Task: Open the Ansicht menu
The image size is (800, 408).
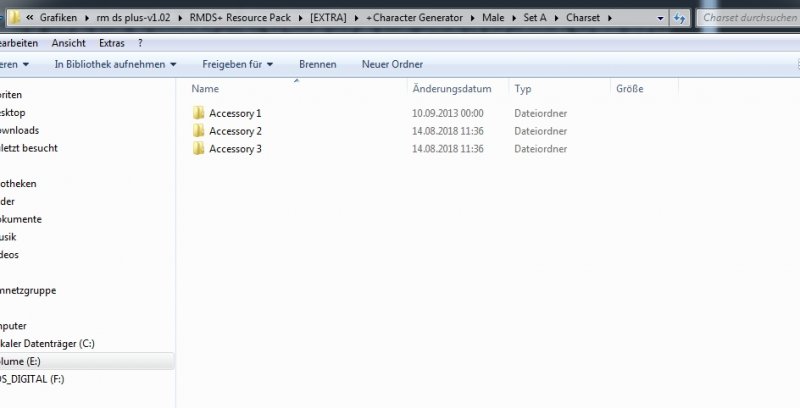Action: (68, 43)
